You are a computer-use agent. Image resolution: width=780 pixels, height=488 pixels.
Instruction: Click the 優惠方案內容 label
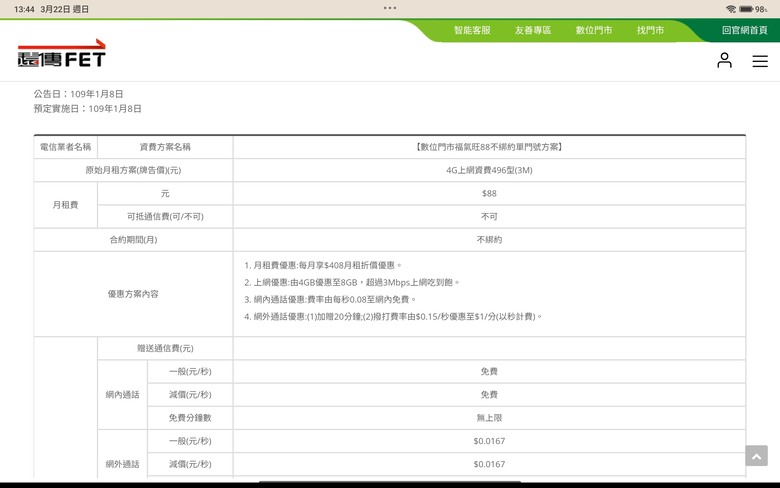pyautogui.click(x=133, y=294)
